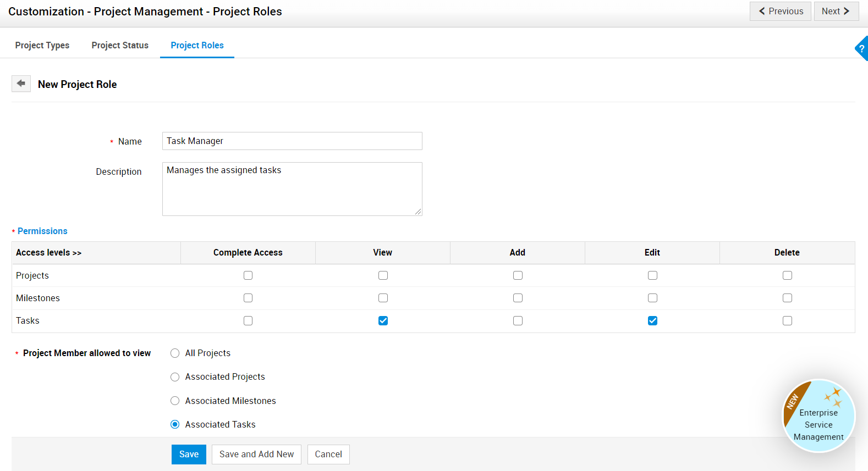Switch to the Project Types tab

42,45
